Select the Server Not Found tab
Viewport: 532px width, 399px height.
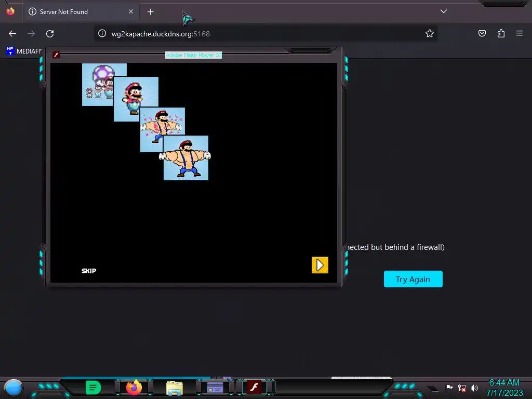(81, 12)
